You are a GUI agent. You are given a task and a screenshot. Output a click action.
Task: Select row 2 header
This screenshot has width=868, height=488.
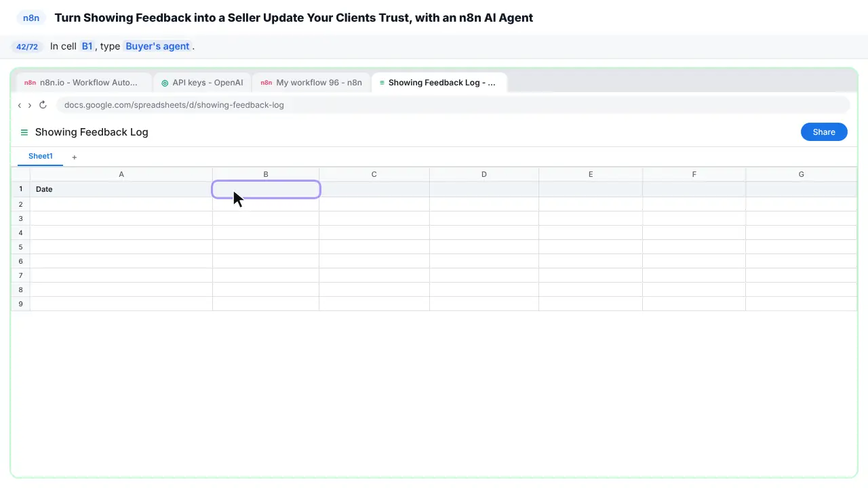coord(21,204)
